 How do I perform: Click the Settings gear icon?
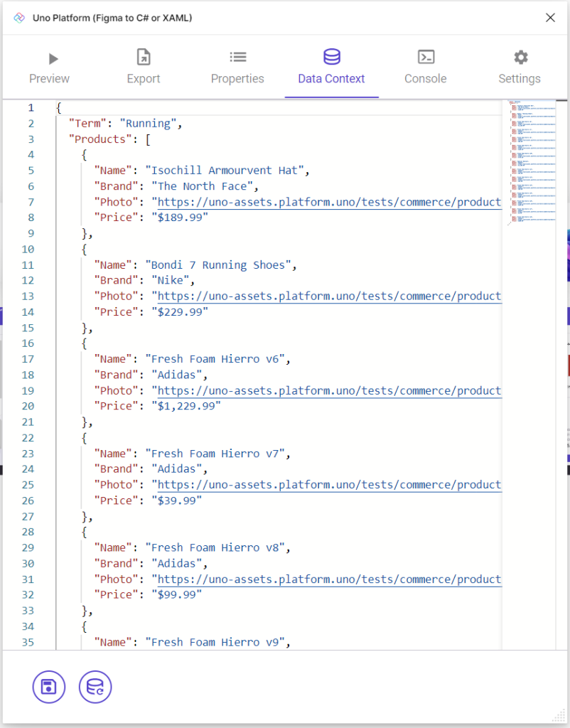click(520, 58)
